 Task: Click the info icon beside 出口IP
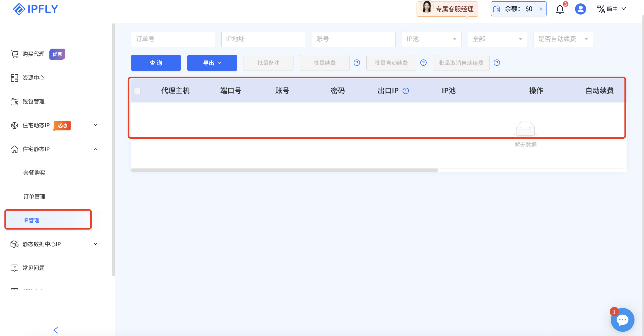pyautogui.click(x=406, y=91)
